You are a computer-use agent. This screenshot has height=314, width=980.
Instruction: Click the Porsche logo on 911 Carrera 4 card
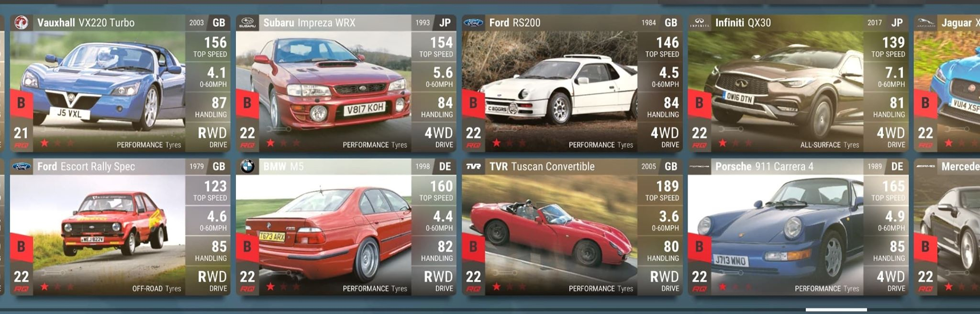(699, 167)
